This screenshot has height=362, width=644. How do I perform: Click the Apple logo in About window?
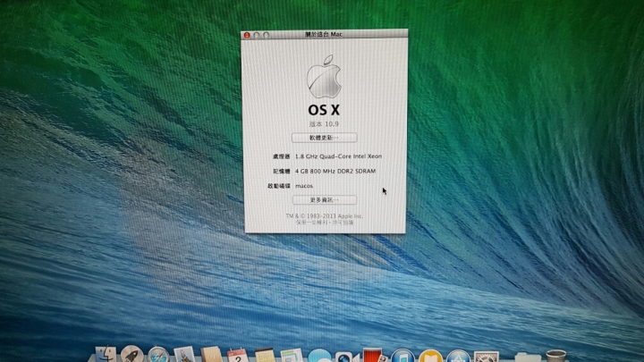(x=324, y=77)
